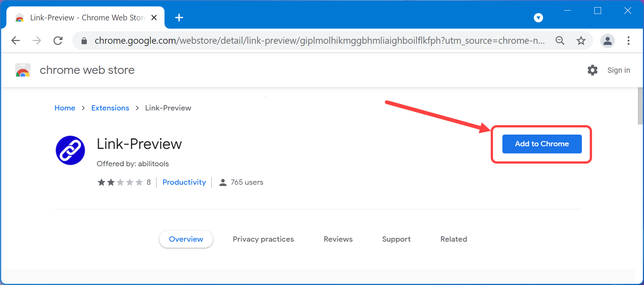
Task: Open the Chrome profile avatar
Action: pos(607,40)
